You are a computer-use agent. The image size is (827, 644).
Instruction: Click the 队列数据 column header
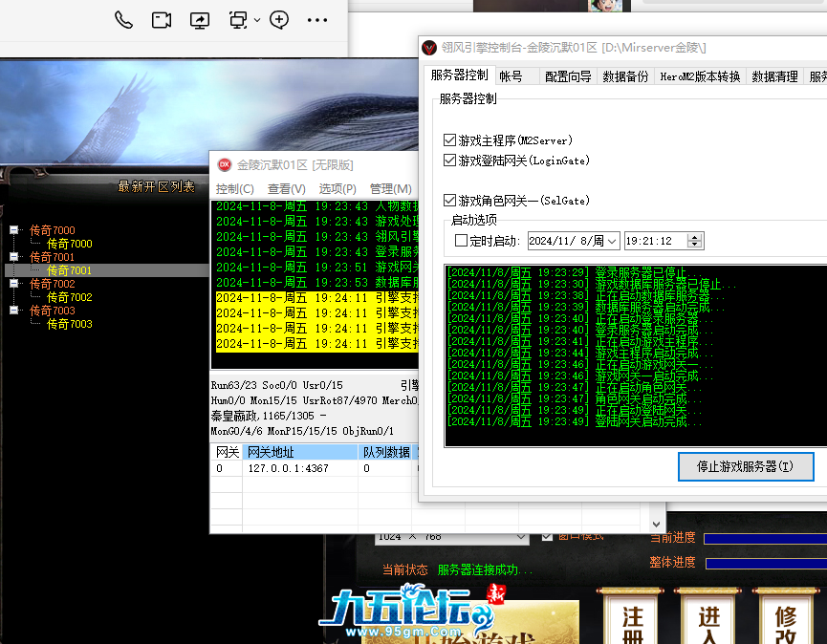[386, 452]
